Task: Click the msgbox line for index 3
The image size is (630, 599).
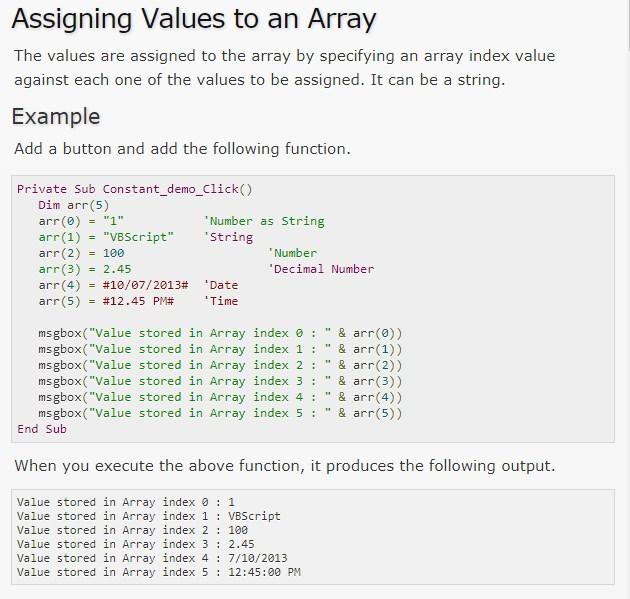Action: click(220, 381)
